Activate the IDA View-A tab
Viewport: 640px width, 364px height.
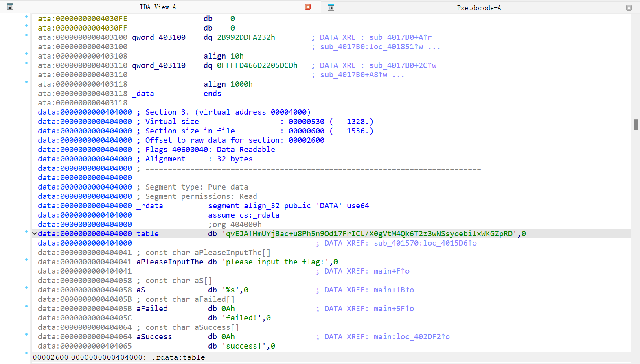(158, 7)
